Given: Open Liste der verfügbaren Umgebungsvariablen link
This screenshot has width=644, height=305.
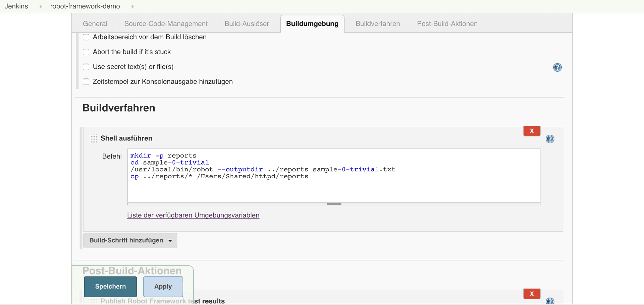Looking at the screenshot, I should point(193,215).
